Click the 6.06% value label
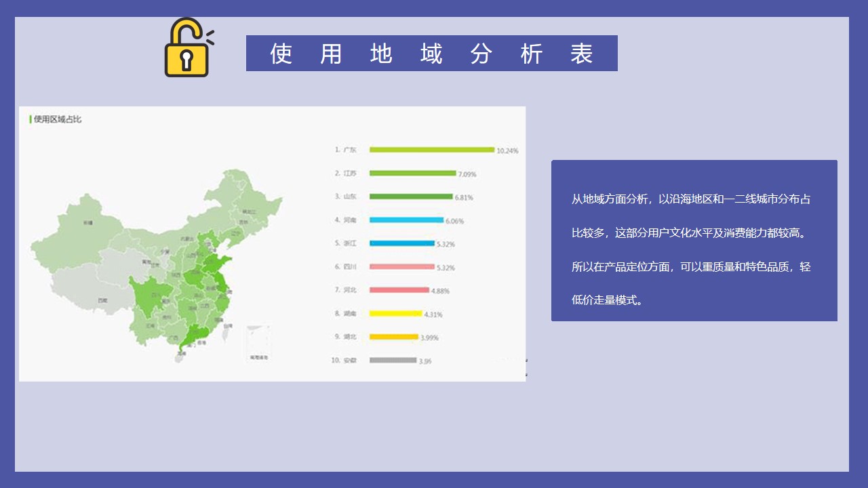Screen dimensions: 868x488 pos(454,222)
